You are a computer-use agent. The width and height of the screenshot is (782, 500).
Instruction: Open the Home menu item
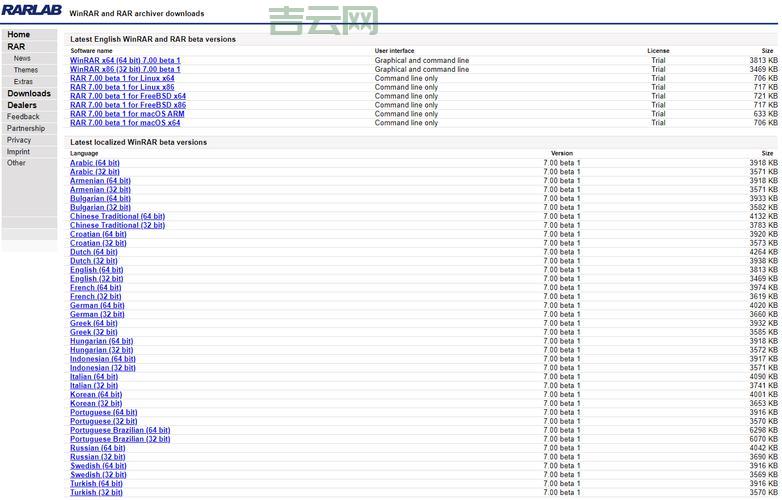coord(19,34)
